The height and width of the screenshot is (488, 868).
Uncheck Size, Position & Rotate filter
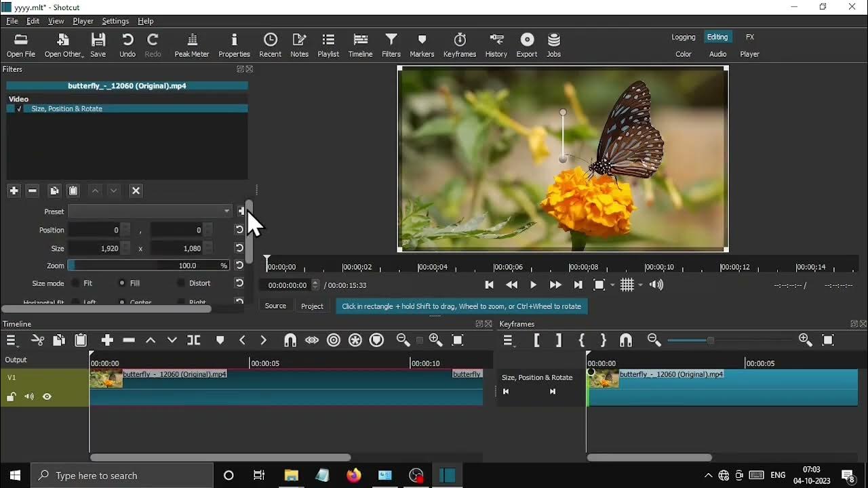click(x=19, y=109)
